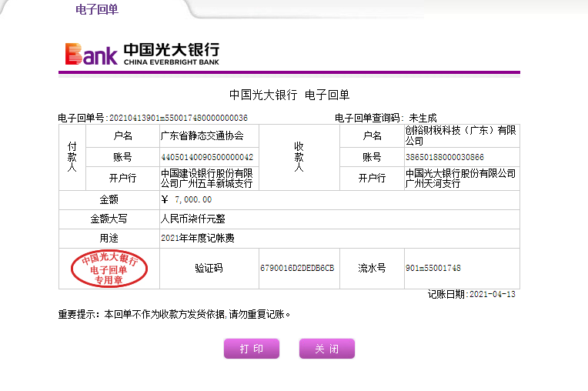Viewport: 588px width, 391px height.
Task: Click the booking date 记账日期:2021-04-13
Action: (472, 294)
